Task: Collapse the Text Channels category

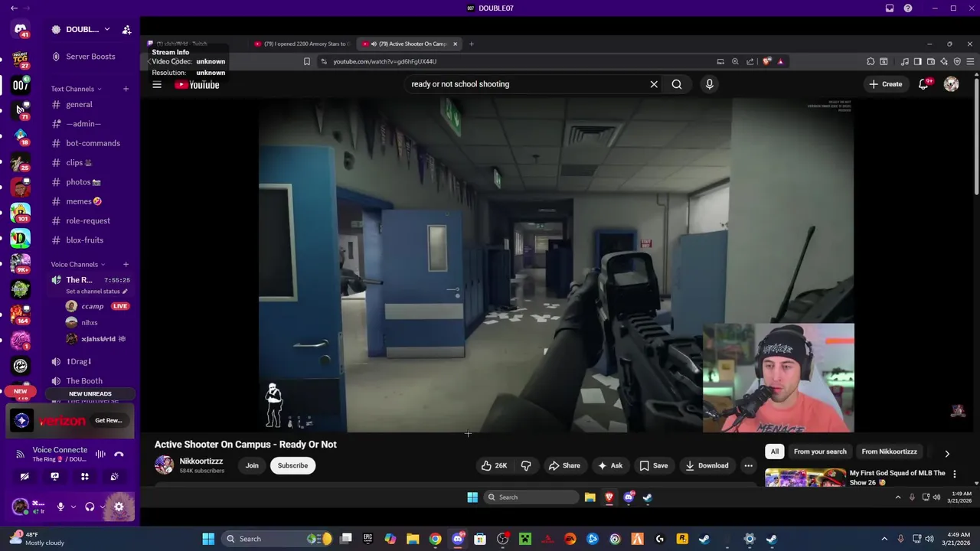Action: (76, 89)
